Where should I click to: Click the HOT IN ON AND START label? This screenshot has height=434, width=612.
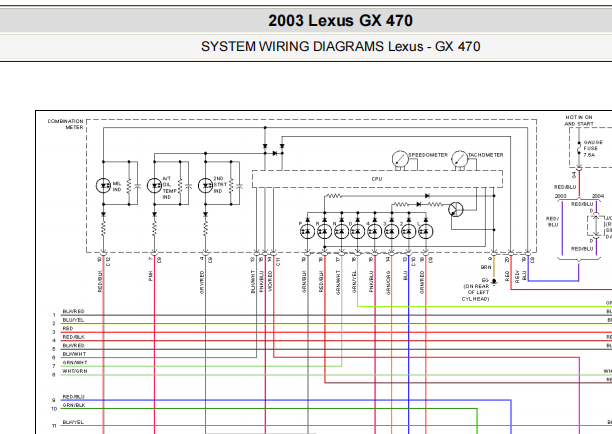tap(579, 120)
